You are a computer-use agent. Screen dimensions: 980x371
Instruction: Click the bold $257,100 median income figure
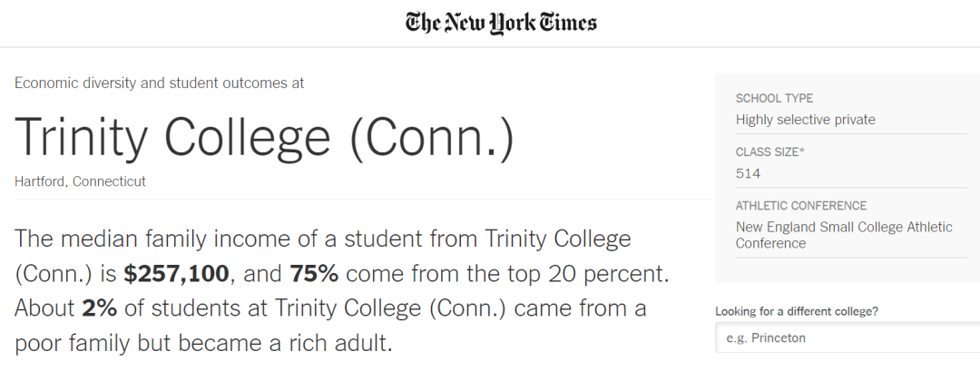pyautogui.click(x=177, y=274)
